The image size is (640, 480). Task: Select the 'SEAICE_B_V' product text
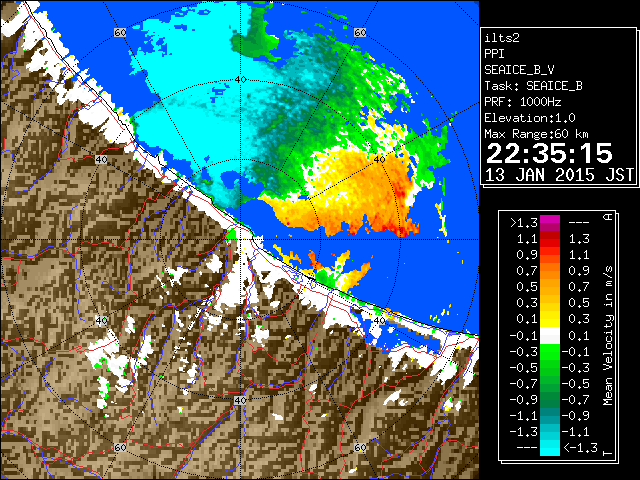click(519, 70)
